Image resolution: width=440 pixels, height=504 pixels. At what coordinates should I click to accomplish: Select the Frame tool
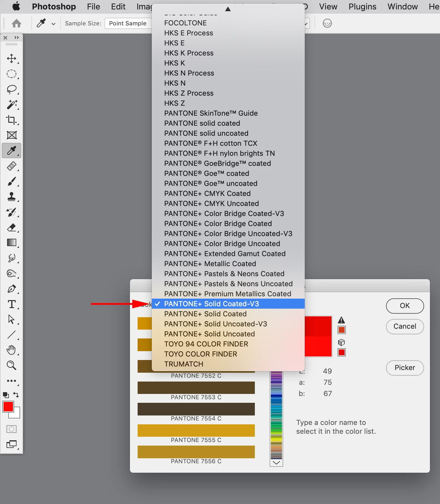coord(12,135)
